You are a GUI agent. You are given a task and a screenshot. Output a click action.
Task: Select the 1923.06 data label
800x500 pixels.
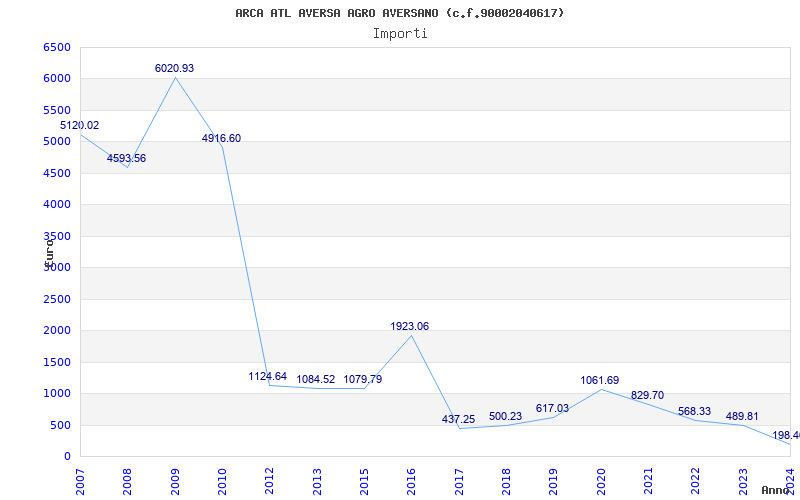point(410,327)
